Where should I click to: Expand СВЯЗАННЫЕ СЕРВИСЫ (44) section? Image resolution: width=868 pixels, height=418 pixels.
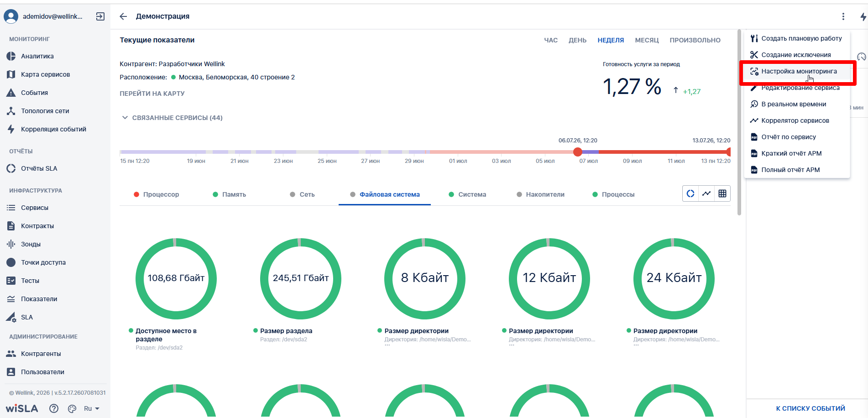pos(172,118)
